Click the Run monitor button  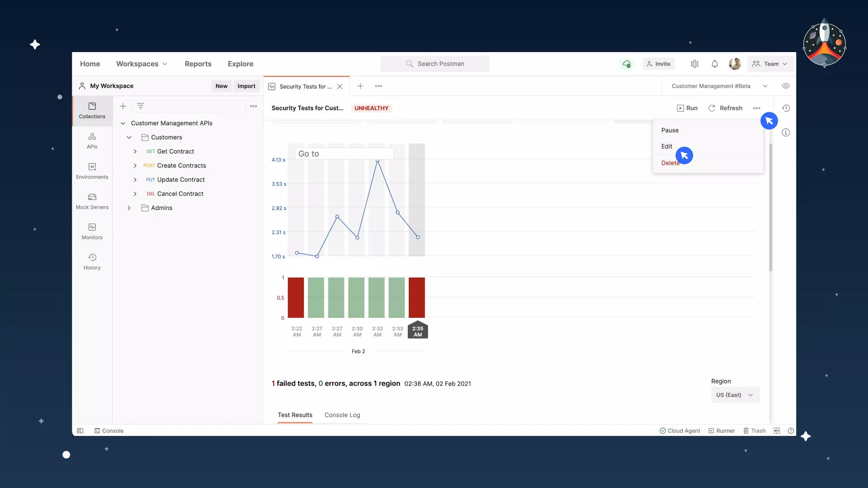click(687, 108)
